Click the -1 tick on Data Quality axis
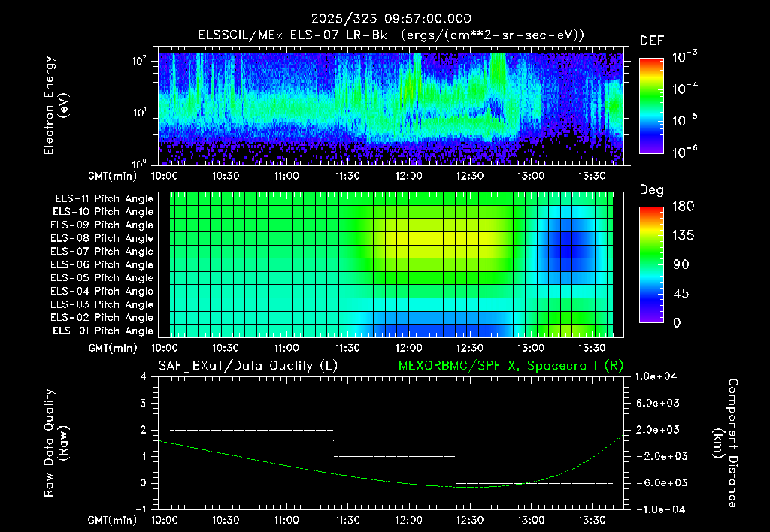Screen dimensions: 770x532 coord(141,509)
